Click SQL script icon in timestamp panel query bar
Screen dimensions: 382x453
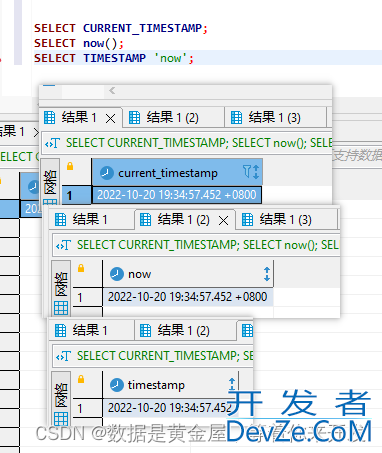[x=64, y=356]
